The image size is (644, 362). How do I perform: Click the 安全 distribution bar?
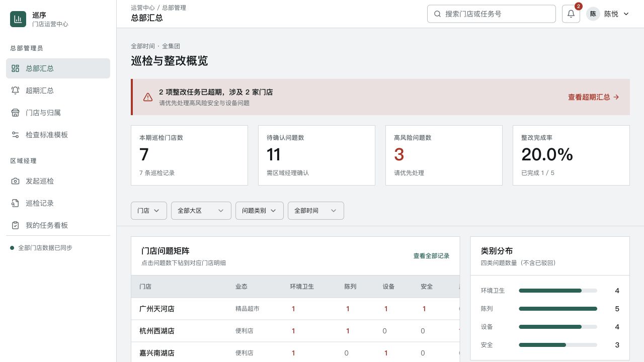pyautogui.click(x=558, y=345)
